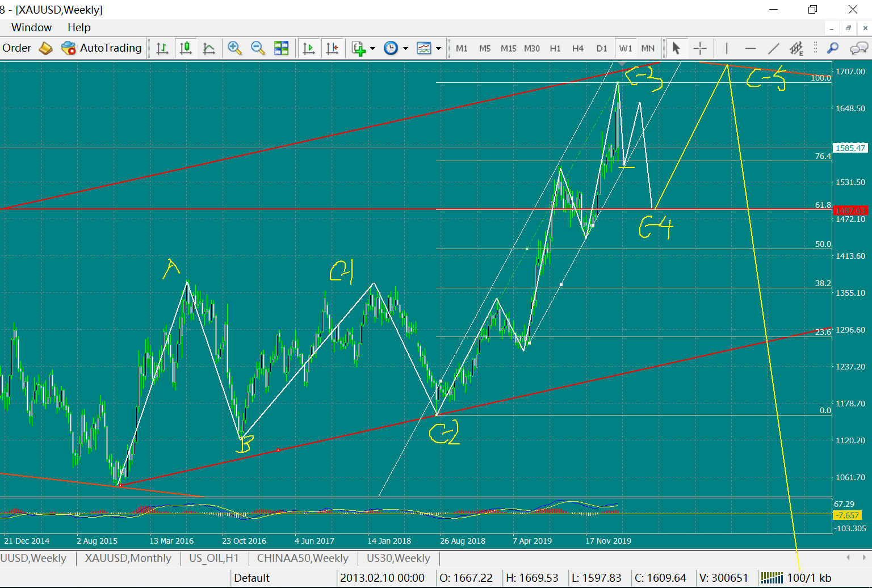
Task: Close the inner chart window
Action: click(x=866, y=28)
